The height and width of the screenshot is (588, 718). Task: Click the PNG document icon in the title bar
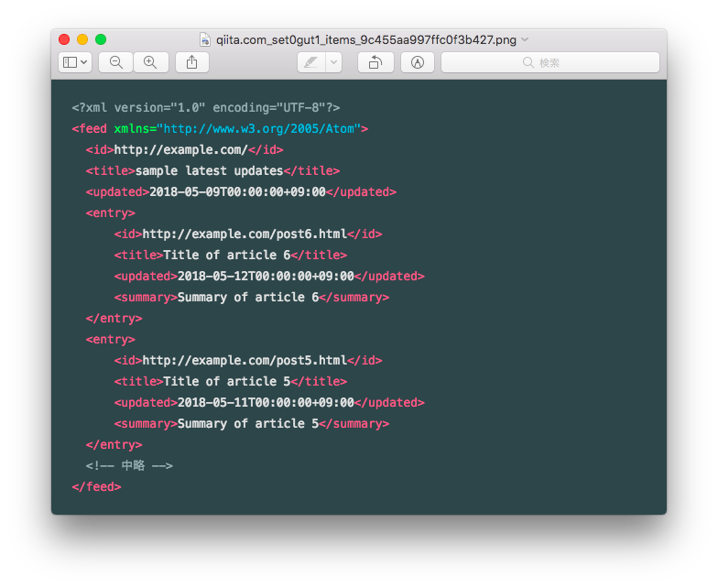click(x=205, y=40)
